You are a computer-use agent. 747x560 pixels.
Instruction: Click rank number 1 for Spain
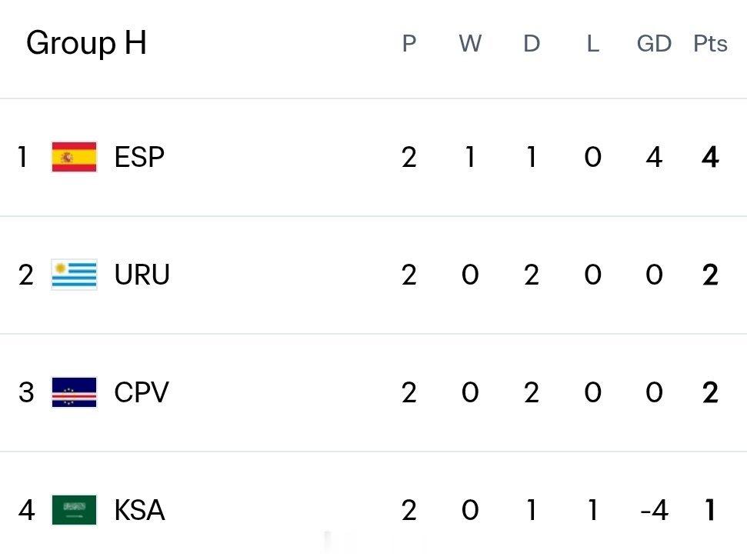(x=22, y=157)
